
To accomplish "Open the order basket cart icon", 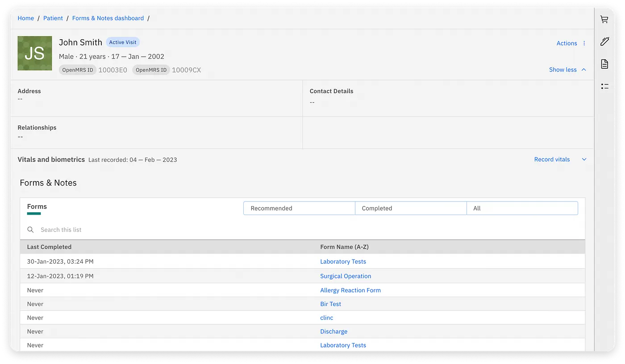I will [604, 19].
